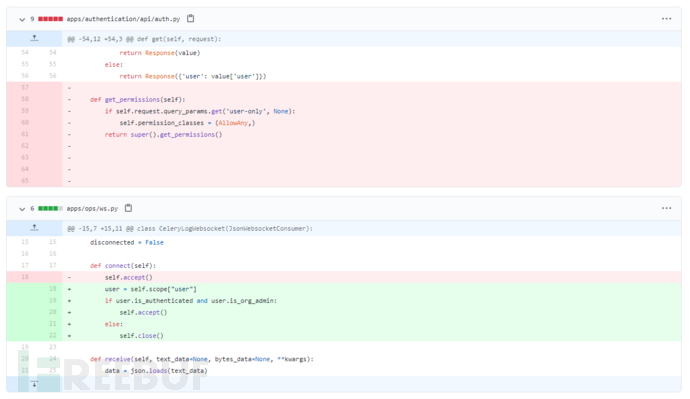
Task: Open options menu for ws.py diff
Action: 666,208
